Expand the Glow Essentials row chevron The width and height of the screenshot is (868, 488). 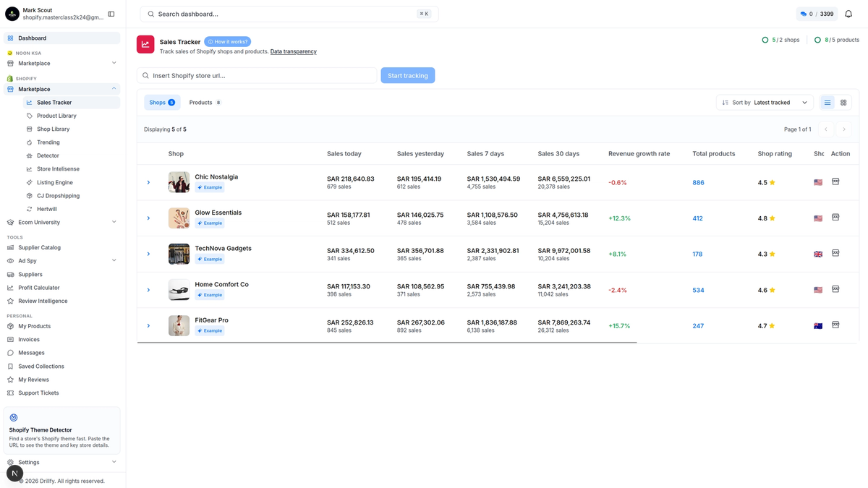tap(148, 218)
